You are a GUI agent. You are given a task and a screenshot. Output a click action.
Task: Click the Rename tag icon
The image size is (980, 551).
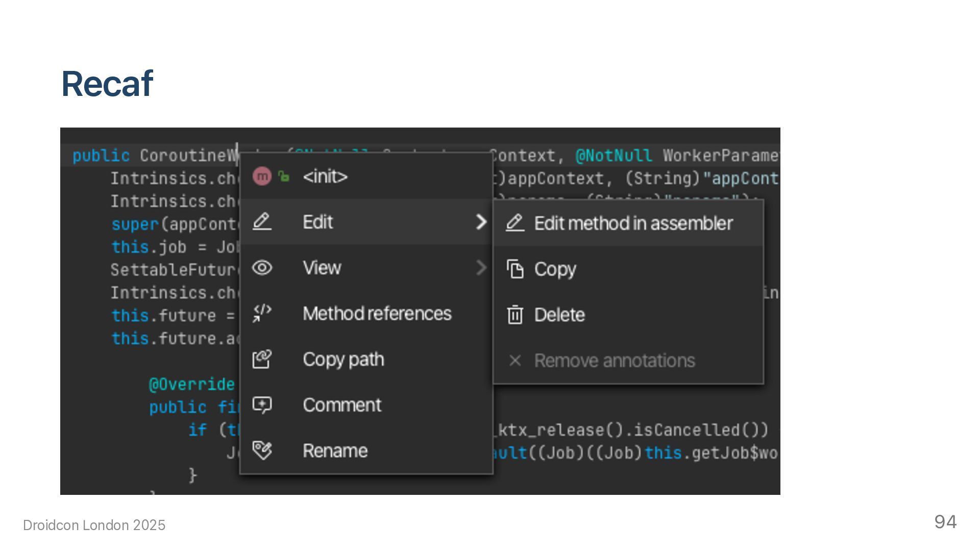point(262,450)
